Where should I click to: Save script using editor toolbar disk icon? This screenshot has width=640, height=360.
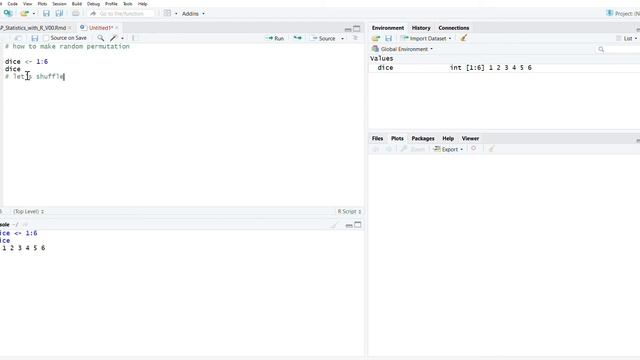[35, 38]
